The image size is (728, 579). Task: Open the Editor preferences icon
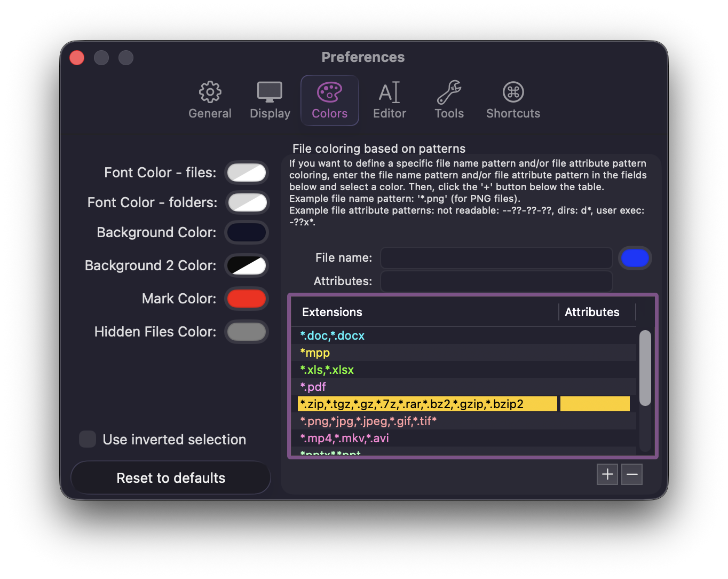click(389, 99)
